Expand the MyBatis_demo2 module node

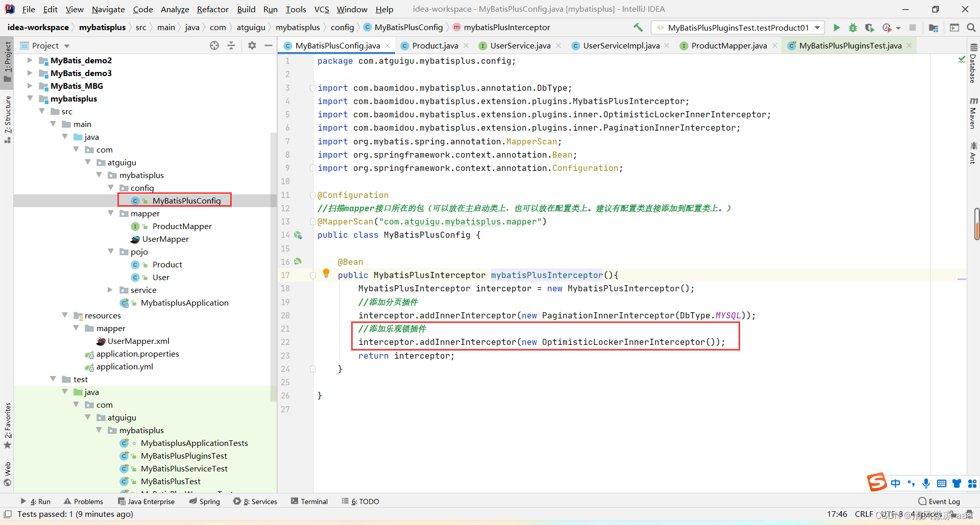click(x=30, y=60)
